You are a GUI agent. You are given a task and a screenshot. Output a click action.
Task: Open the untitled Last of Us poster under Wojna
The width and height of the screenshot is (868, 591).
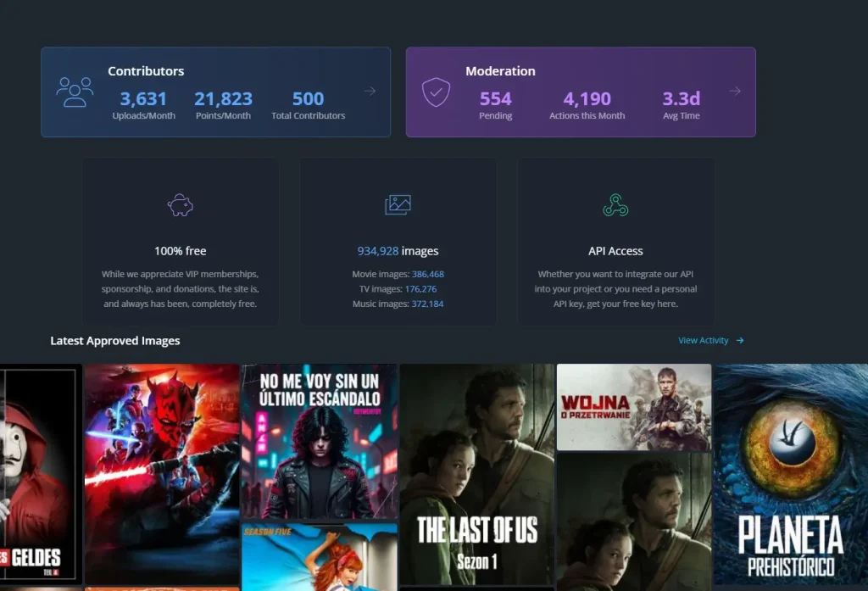[634, 522]
